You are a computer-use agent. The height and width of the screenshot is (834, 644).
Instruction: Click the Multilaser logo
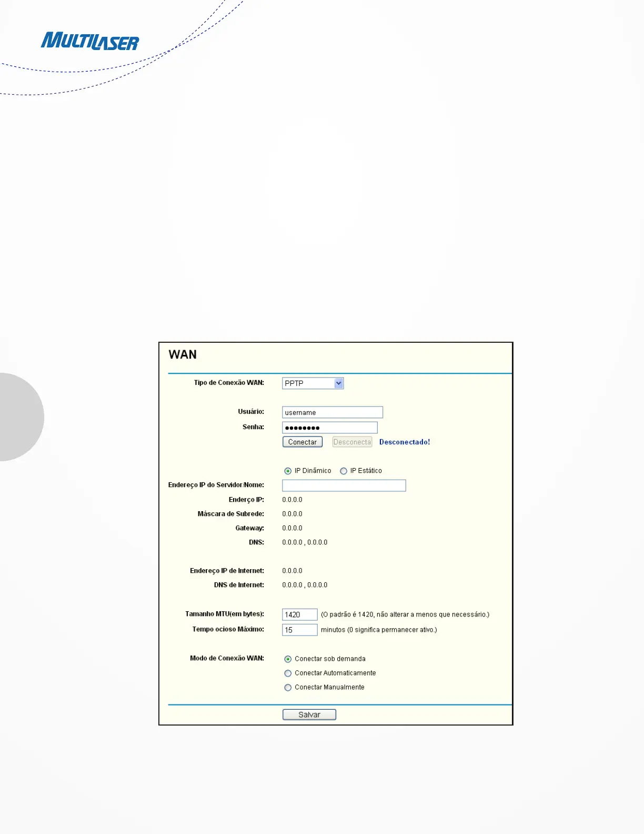[x=90, y=42]
